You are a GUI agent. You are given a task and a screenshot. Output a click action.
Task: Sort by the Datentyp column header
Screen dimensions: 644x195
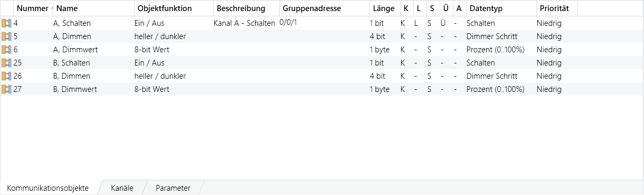[501, 8]
